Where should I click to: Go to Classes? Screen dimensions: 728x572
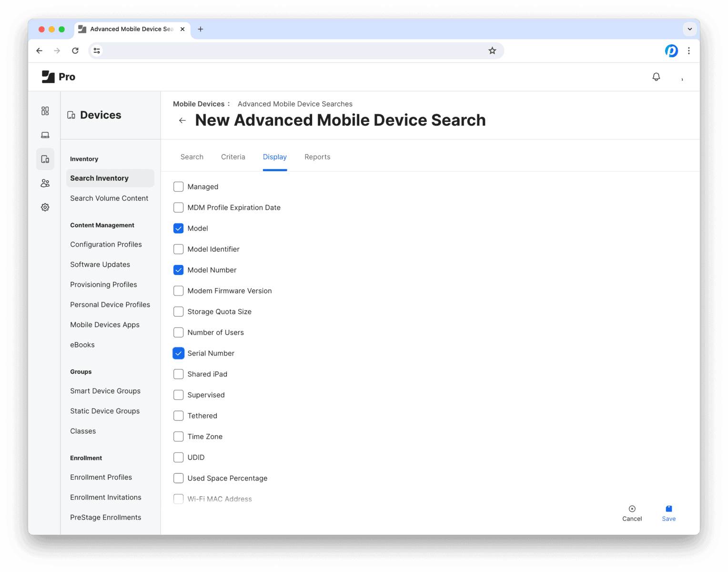83,431
